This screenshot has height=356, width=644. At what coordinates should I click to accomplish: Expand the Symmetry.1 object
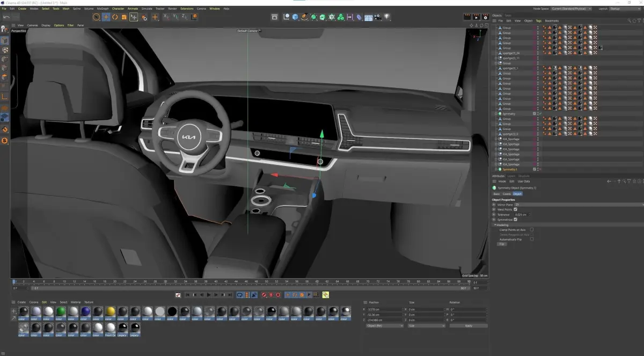496,169
